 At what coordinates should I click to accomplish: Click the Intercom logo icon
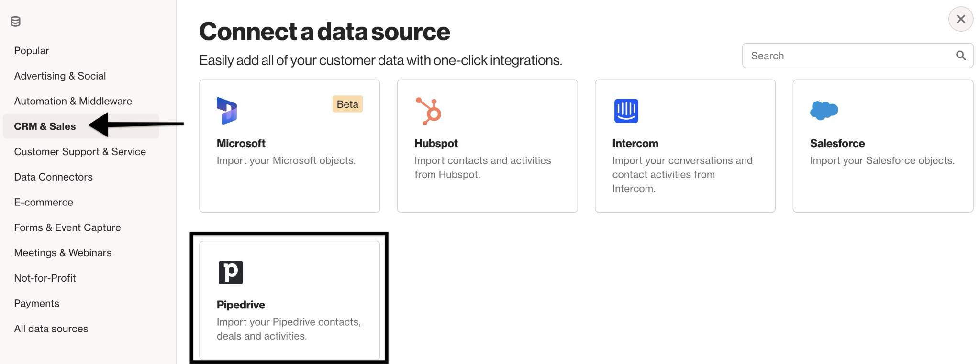point(626,111)
